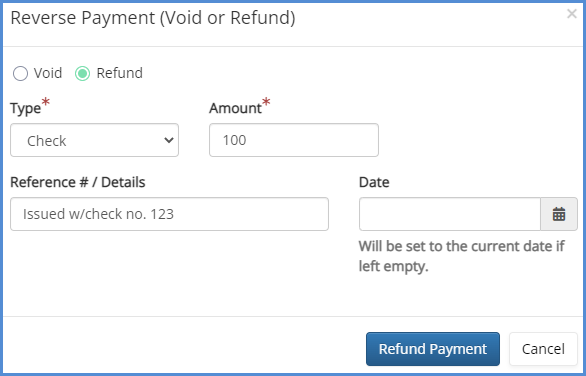Click inside the empty Date text field

(x=450, y=214)
